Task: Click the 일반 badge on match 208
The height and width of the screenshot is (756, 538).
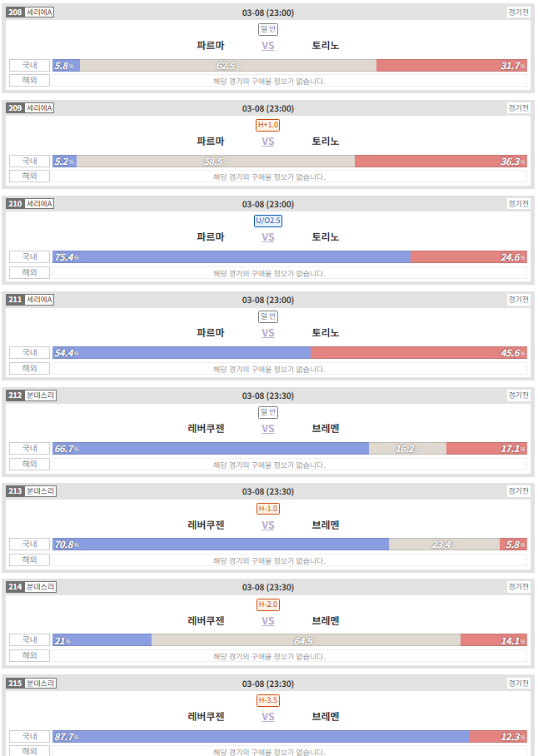Action: 268,29
